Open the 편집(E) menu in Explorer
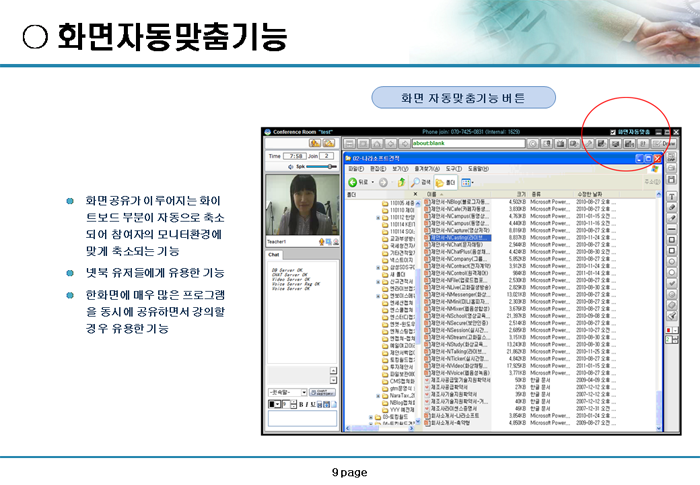Viewport: 700px width, 485px height. [x=378, y=169]
